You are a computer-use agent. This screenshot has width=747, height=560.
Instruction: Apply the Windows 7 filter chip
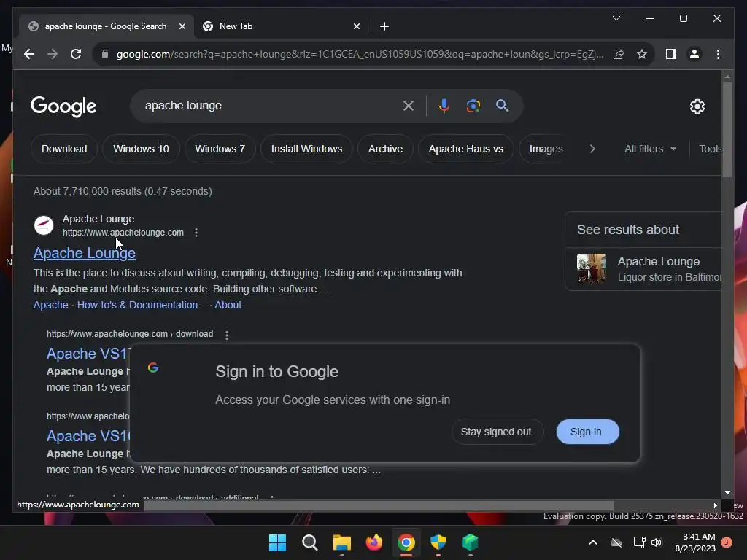point(220,149)
